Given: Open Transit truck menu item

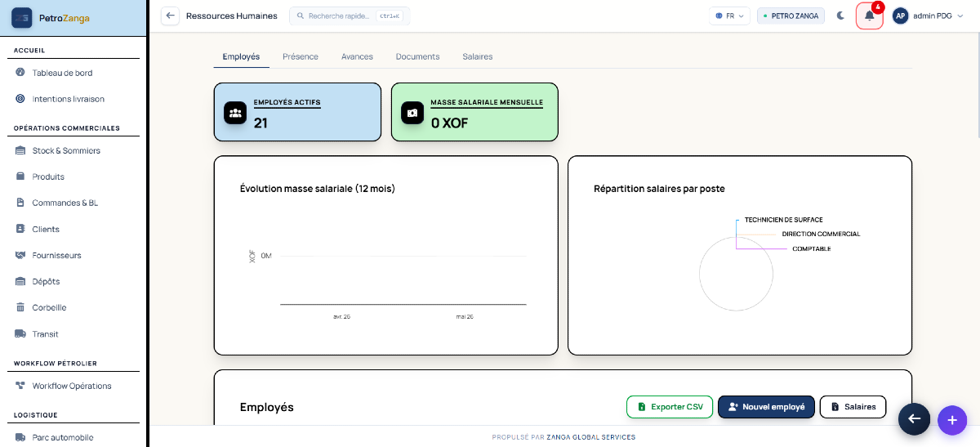Looking at the screenshot, I should click(45, 333).
